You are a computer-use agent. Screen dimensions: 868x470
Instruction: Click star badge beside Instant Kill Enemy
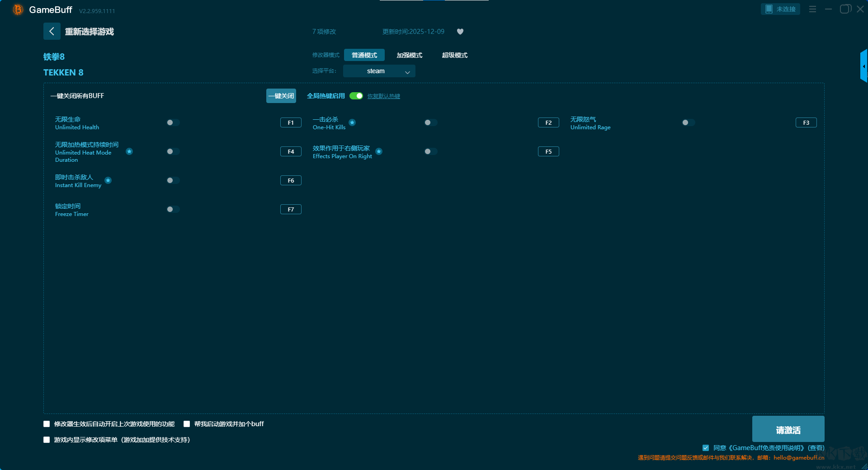(108, 180)
